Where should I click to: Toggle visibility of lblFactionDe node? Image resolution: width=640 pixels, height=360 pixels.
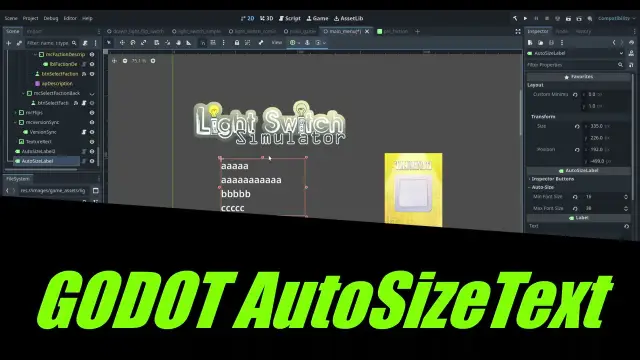click(x=92, y=64)
